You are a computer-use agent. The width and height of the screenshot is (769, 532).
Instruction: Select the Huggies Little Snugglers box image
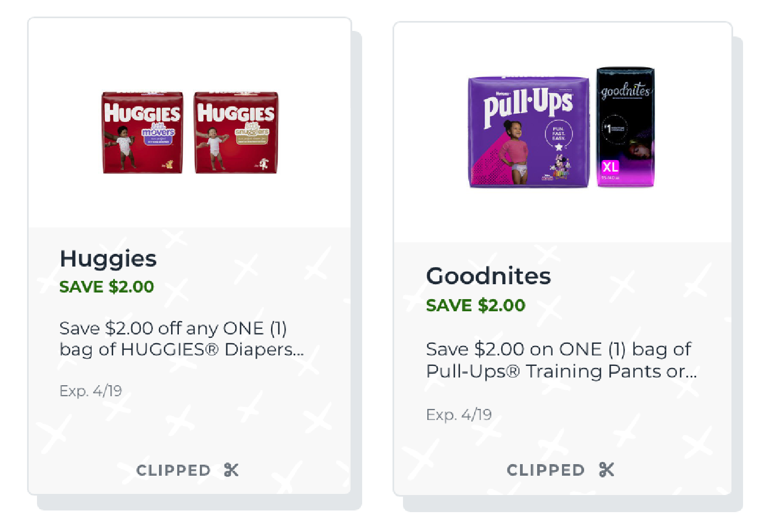tap(236, 133)
